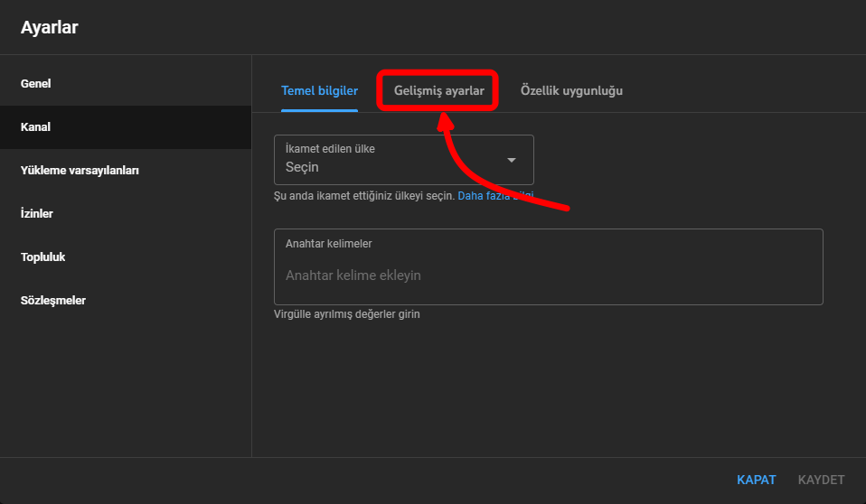
Task: Select Kanal in the sidebar
Action: pyautogui.click(x=36, y=127)
